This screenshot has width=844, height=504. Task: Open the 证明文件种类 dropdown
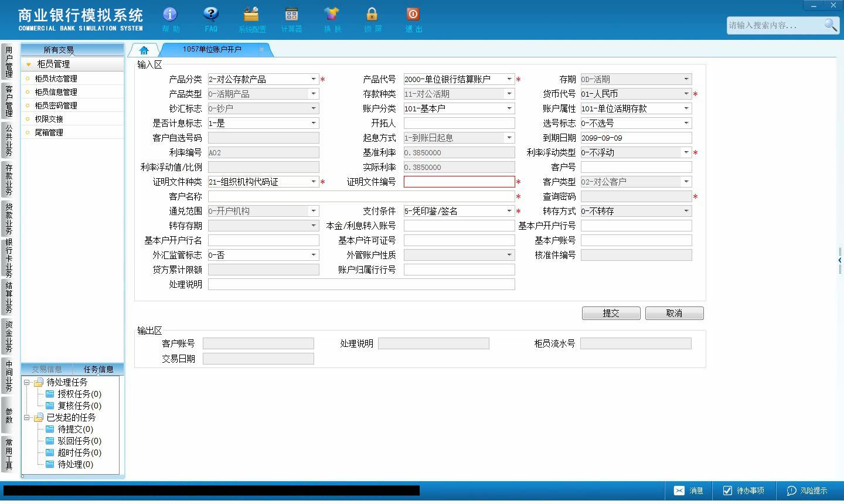[314, 182]
